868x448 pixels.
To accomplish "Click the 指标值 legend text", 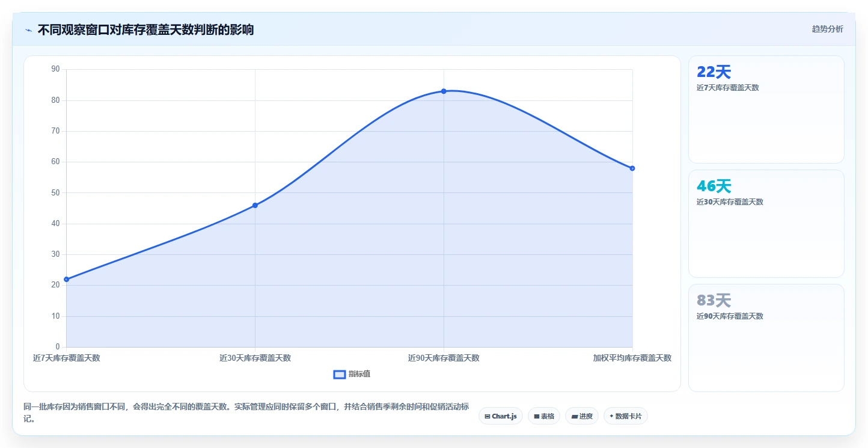I will [x=359, y=374].
